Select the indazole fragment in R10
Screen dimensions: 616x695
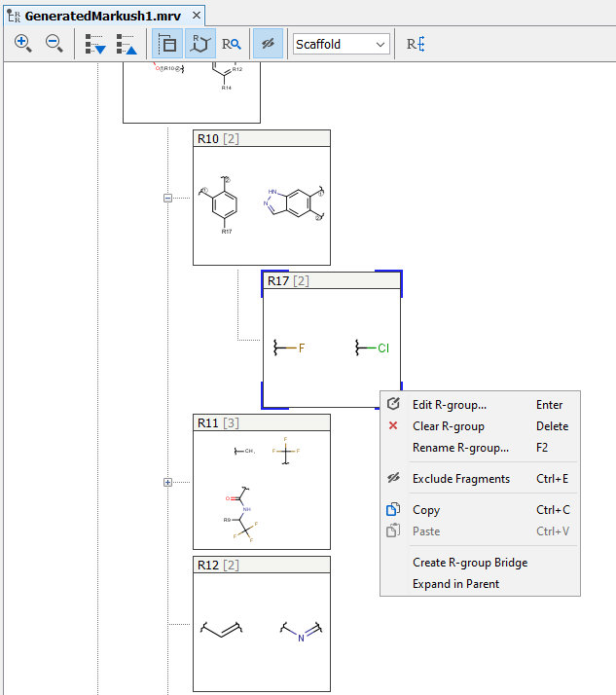click(293, 202)
